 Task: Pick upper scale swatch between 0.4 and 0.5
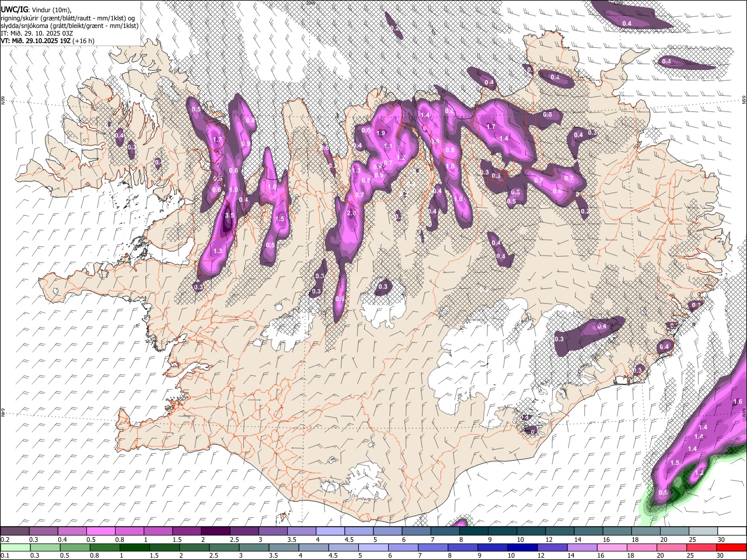72,531
